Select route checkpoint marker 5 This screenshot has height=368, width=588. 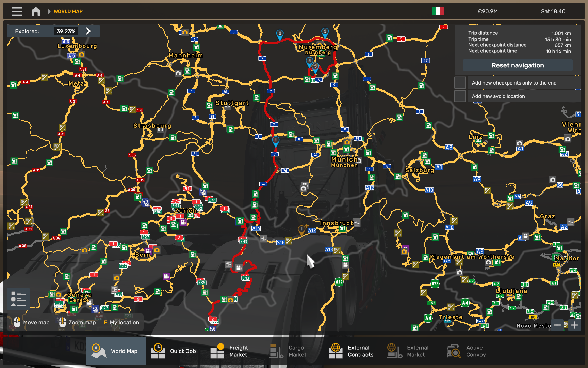pos(315,68)
